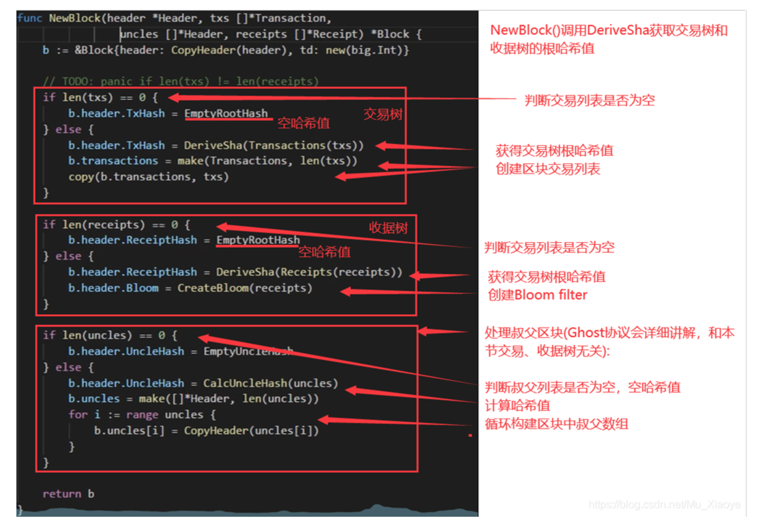Viewport: 758px width, 532px height.
Task: Click the underlined EmptyRootHash in TxHash assignment
Action: click(x=226, y=113)
